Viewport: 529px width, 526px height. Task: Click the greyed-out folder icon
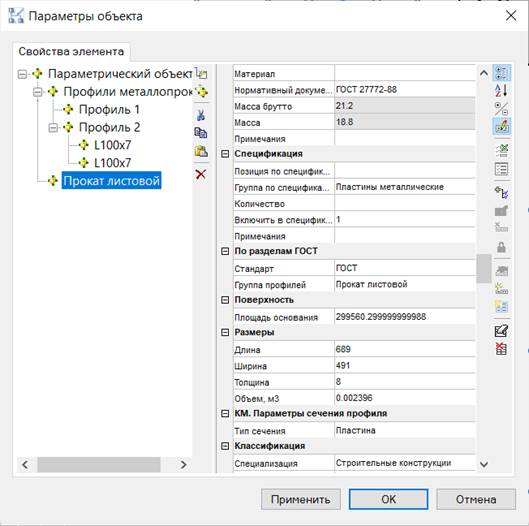coord(501,210)
